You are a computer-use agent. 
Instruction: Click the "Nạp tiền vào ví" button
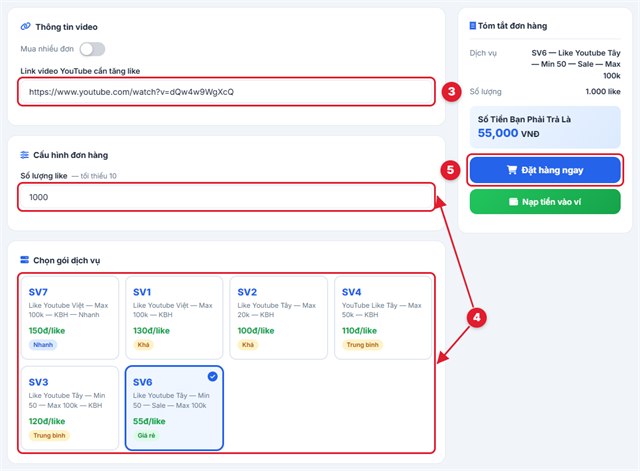(x=545, y=202)
